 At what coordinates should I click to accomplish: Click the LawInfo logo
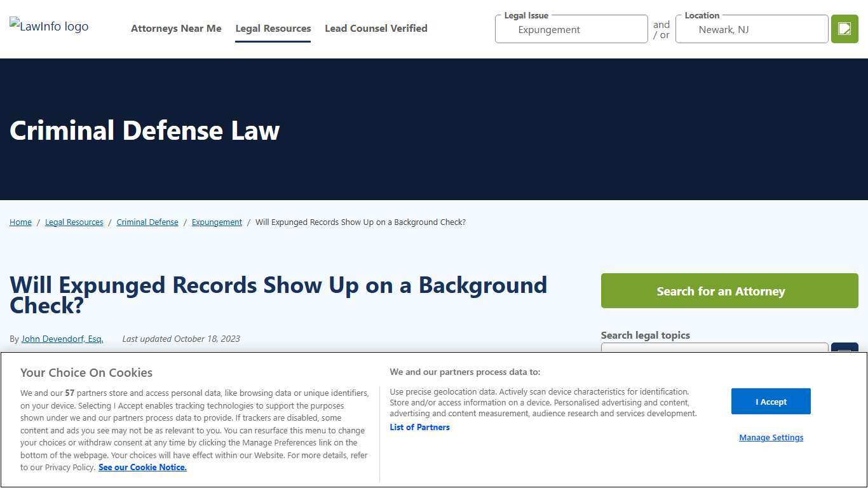(48, 26)
